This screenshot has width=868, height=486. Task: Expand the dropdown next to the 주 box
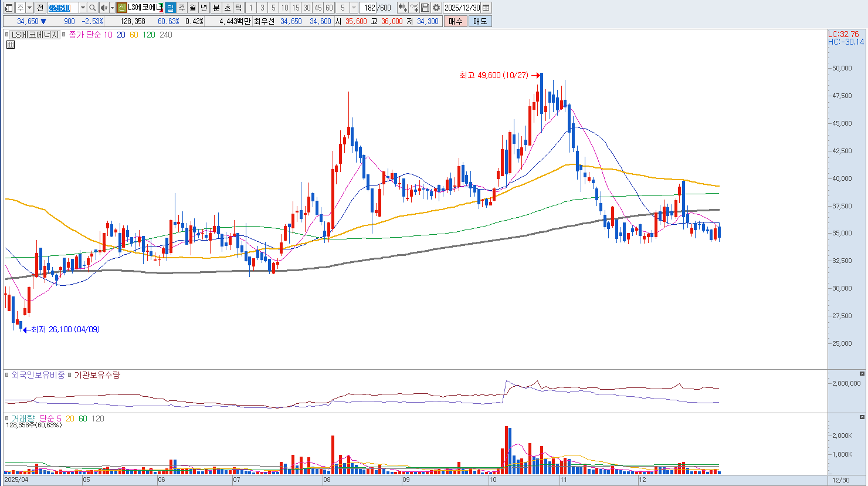point(29,8)
